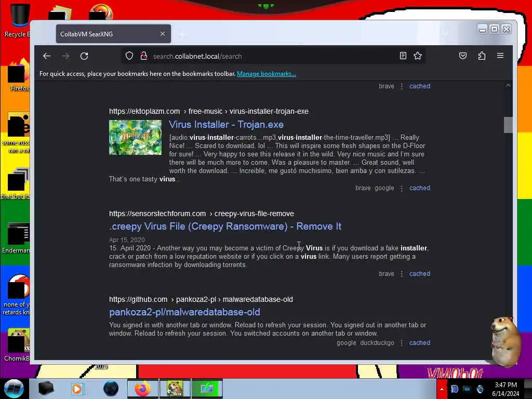This screenshot has width=532, height=399.
Task: Open the extensions puzzle icon
Action: (x=482, y=56)
